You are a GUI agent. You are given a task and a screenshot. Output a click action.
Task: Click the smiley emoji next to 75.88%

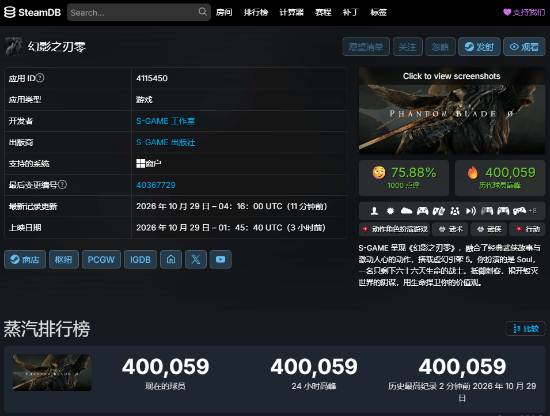click(379, 173)
